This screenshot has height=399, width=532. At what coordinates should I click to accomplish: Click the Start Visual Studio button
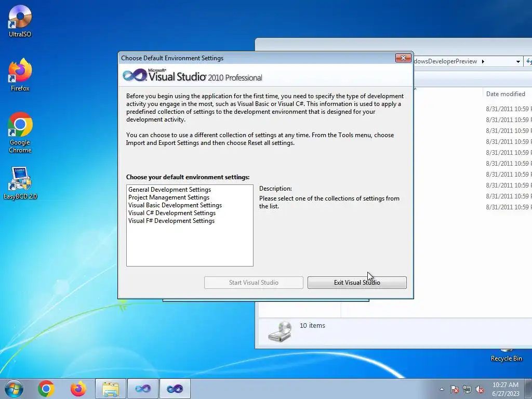coord(254,283)
